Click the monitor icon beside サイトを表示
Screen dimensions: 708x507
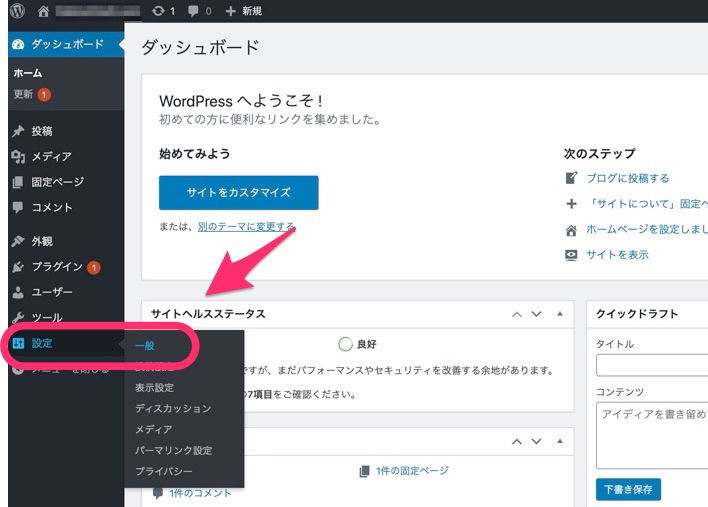point(571,255)
